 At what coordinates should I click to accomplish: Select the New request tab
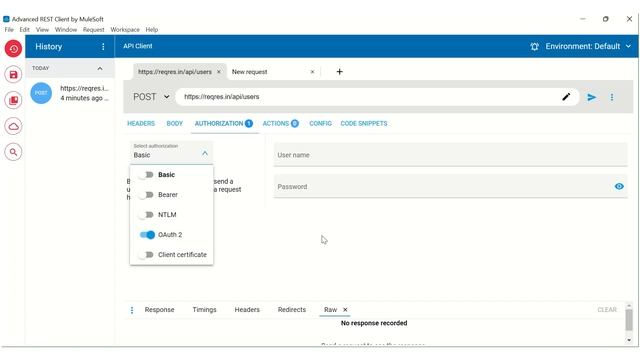pyautogui.click(x=249, y=72)
